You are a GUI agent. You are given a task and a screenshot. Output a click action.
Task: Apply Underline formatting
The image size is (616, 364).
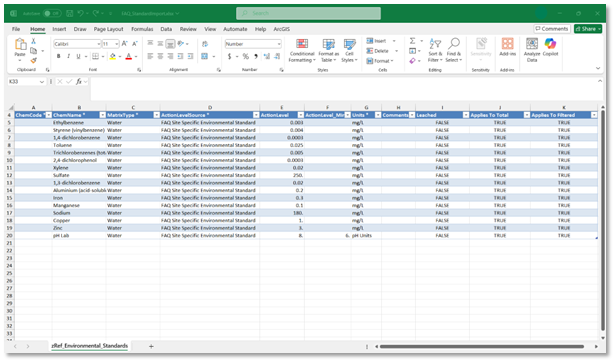click(78, 57)
